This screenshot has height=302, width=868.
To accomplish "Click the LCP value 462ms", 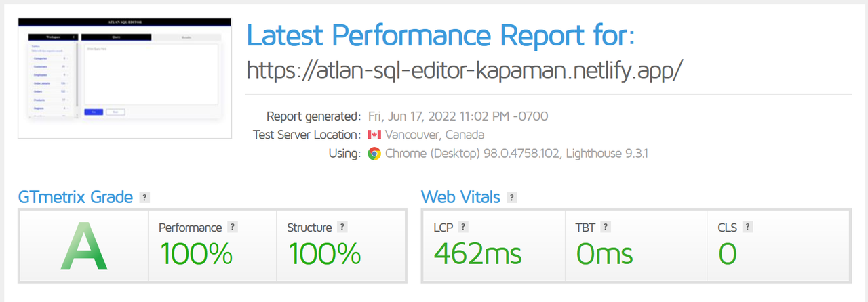I will click(x=477, y=254).
